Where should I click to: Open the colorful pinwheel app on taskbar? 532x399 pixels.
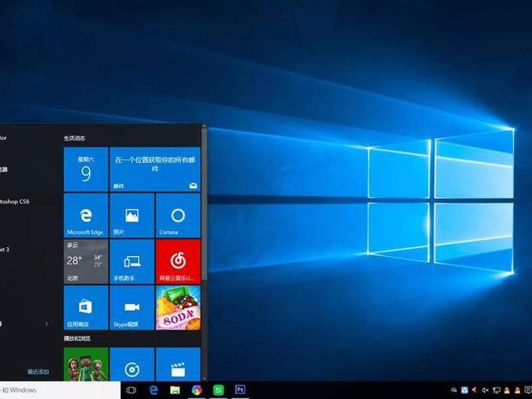tap(197, 390)
